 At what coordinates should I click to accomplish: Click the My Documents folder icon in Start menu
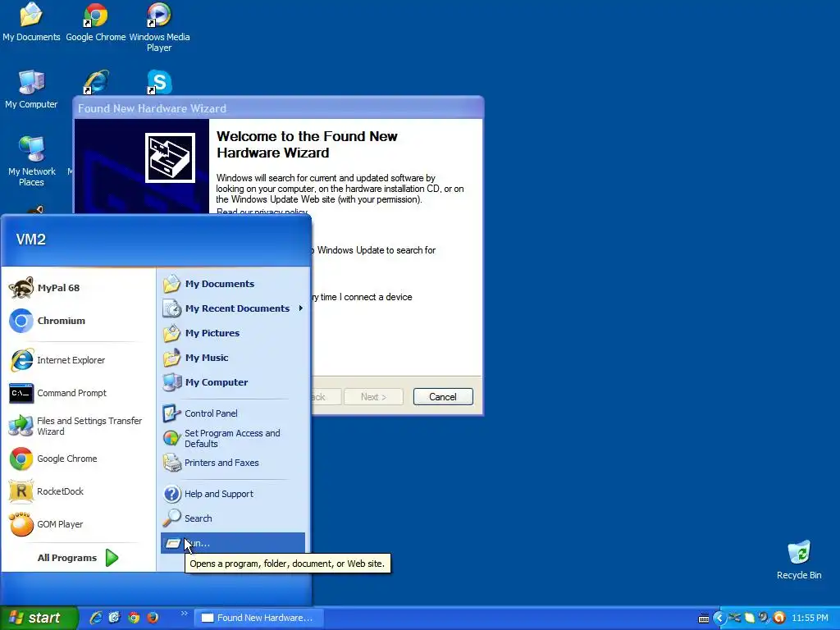(172, 283)
